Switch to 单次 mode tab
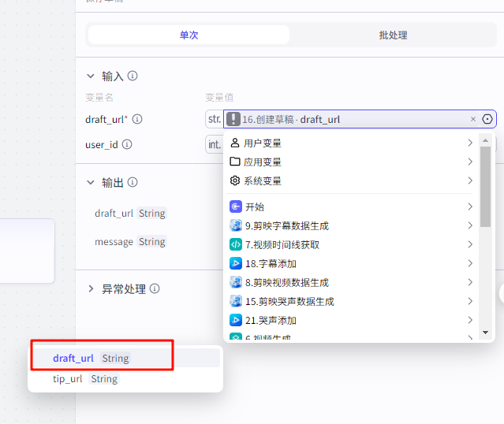This screenshot has height=424, width=504. click(189, 35)
